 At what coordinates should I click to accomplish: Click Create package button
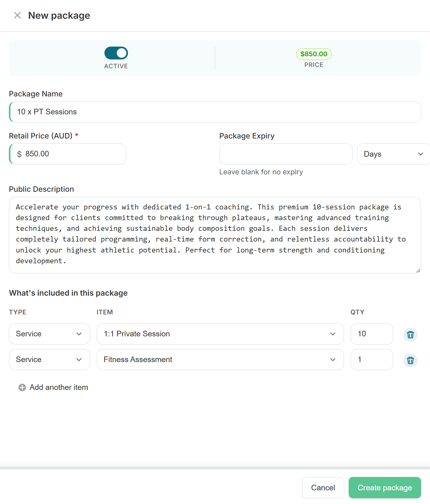click(384, 488)
